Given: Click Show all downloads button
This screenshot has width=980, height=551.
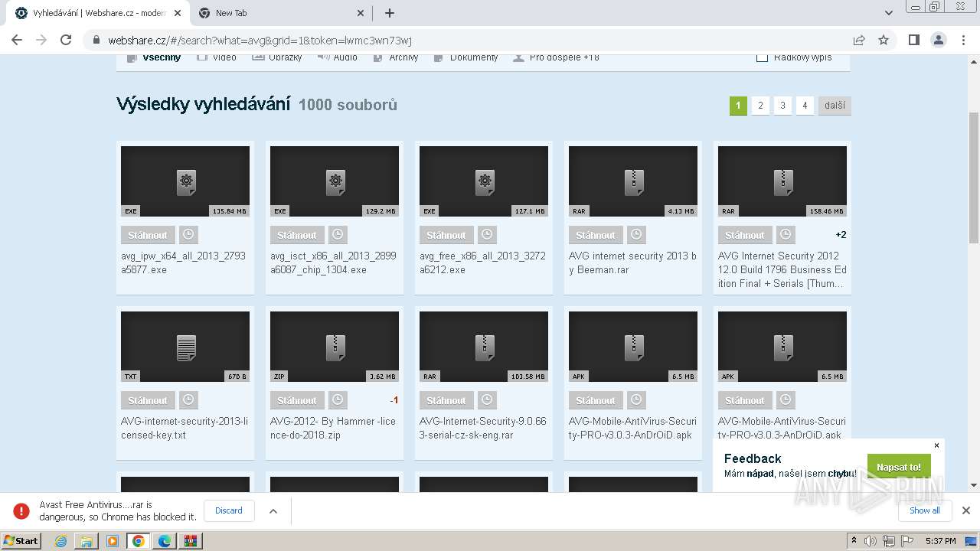Looking at the screenshot, I should point(924,510).
